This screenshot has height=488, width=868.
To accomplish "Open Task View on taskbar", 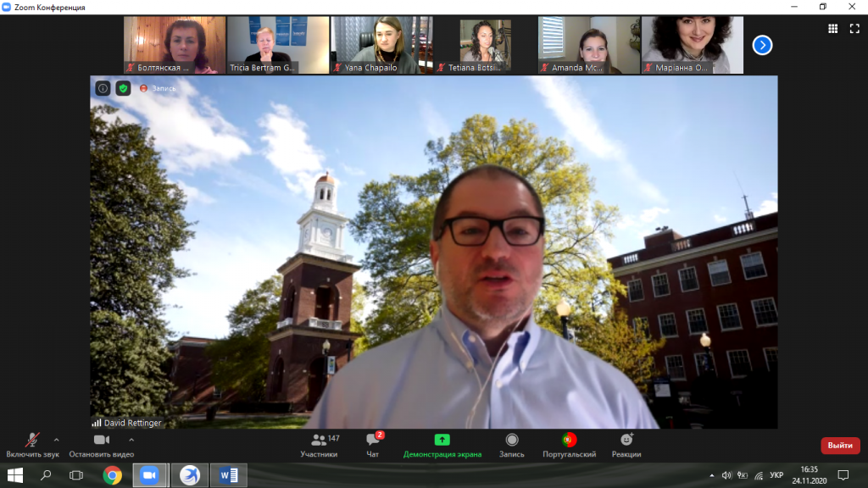I will tap(75, 475).
